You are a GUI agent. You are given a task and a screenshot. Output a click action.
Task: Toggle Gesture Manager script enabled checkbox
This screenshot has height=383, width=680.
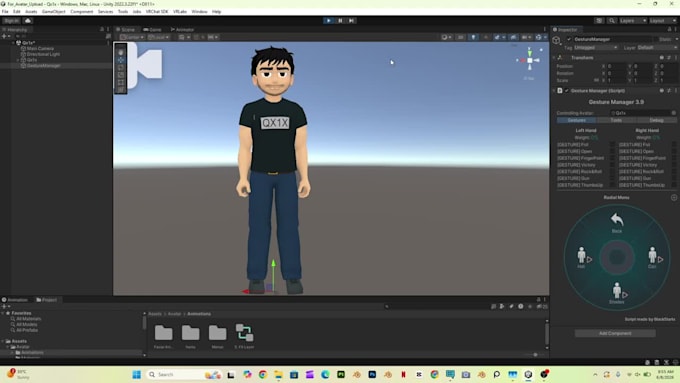point(566,91)
